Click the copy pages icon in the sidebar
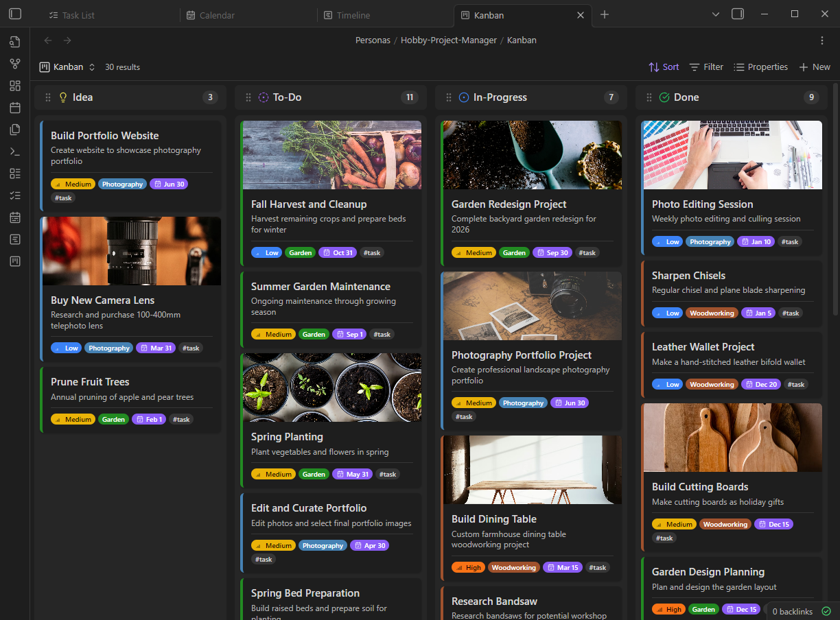 (x=15, y=130)
